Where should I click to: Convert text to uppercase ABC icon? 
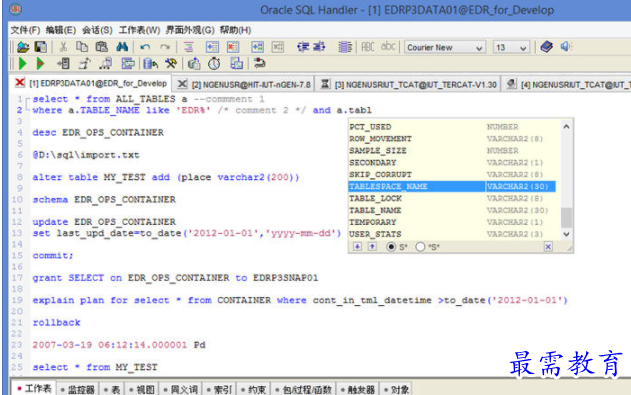367,47
